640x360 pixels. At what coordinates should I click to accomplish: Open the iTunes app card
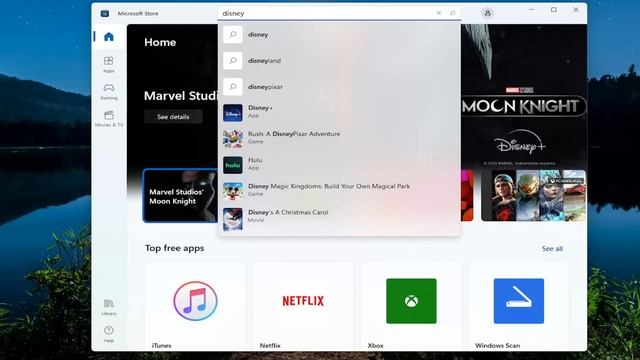click(196, 306)
